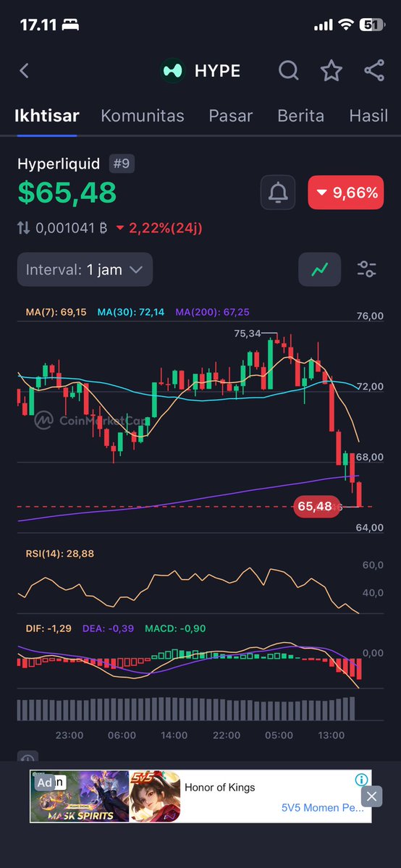This screenshot has height=868, width=401.
Task: Tap the BTC price conversion arrows icon
Action: [24, 227]
